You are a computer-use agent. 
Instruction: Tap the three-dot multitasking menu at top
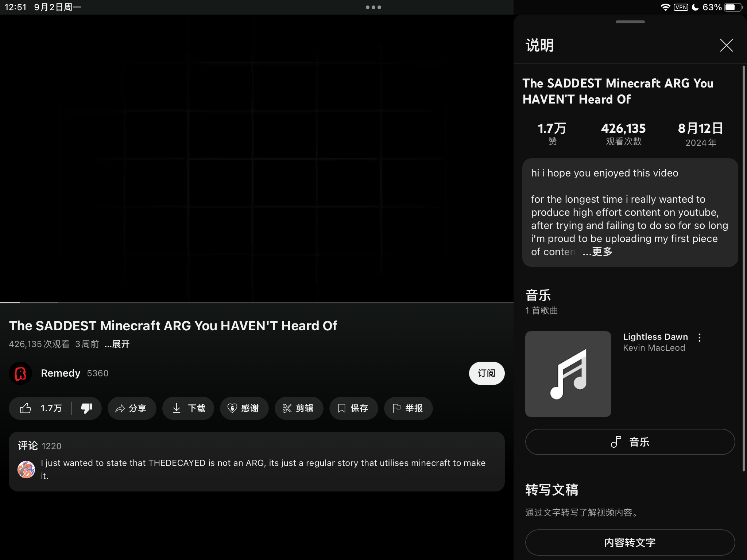point(373,7)
